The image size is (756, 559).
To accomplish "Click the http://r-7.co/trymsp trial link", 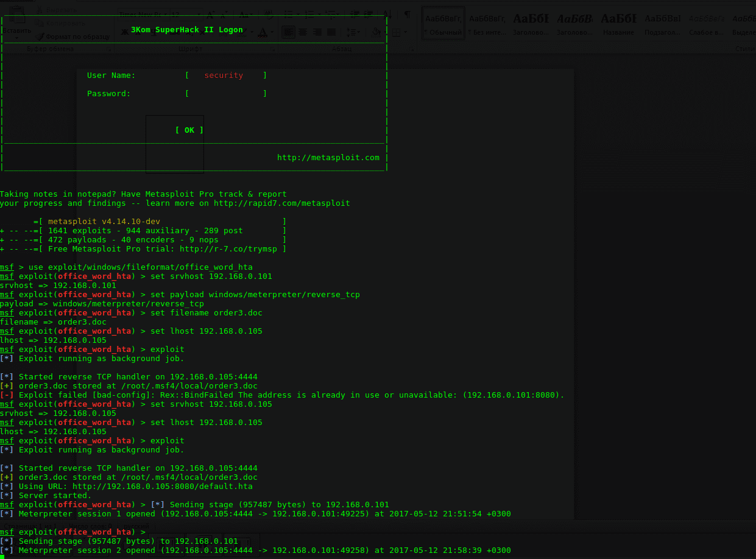I will [228, 249].
